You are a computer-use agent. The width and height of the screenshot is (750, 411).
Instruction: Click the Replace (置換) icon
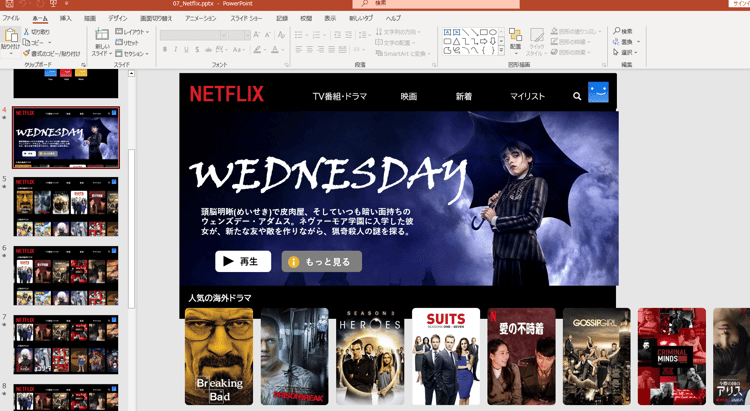coord(616,42)
